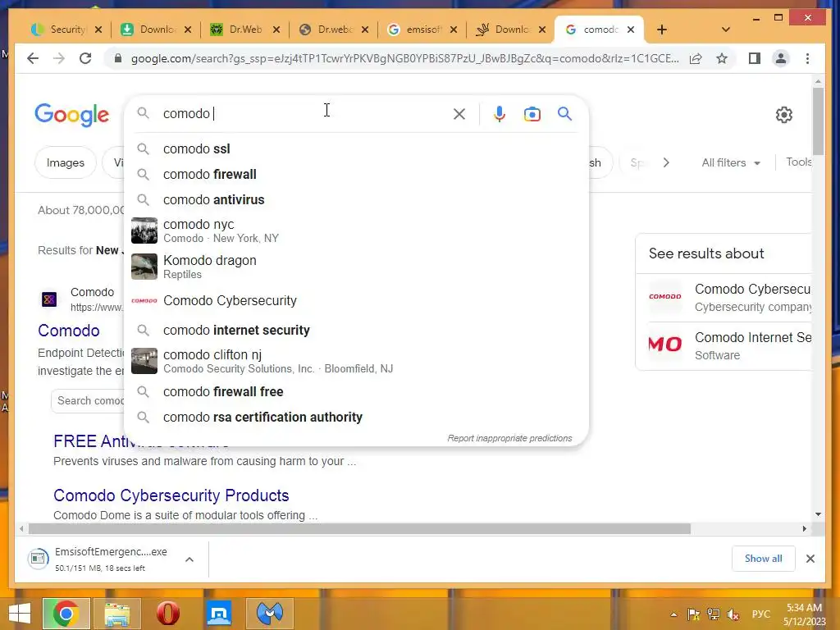The height and width of the screenshot is (630, 840).
Task: Expand EmsisoftEmergency download options arrow
Action: pos(189,559)
